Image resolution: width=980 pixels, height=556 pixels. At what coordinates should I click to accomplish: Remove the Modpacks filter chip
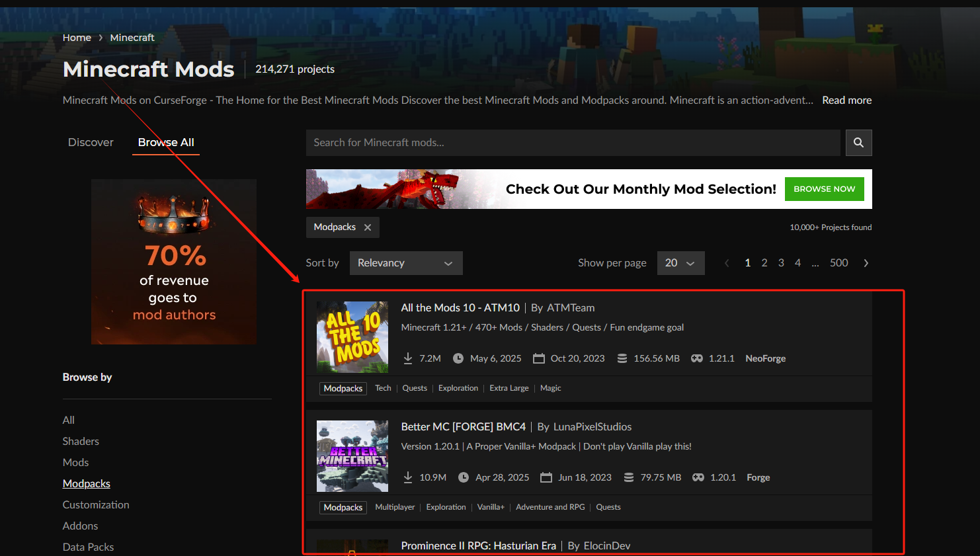368,227
